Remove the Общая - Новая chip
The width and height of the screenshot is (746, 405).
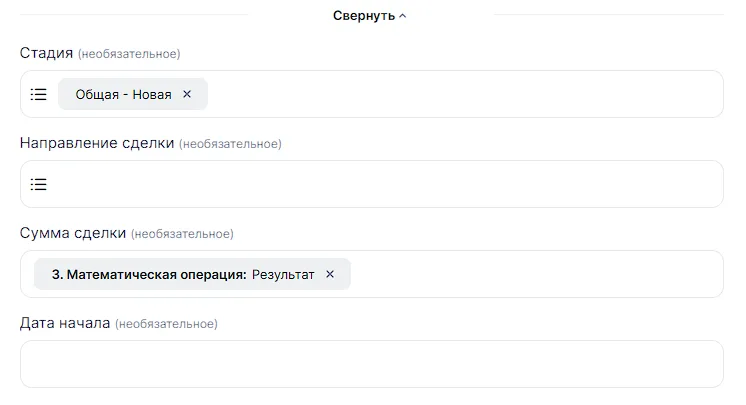[x=187, y=94]
